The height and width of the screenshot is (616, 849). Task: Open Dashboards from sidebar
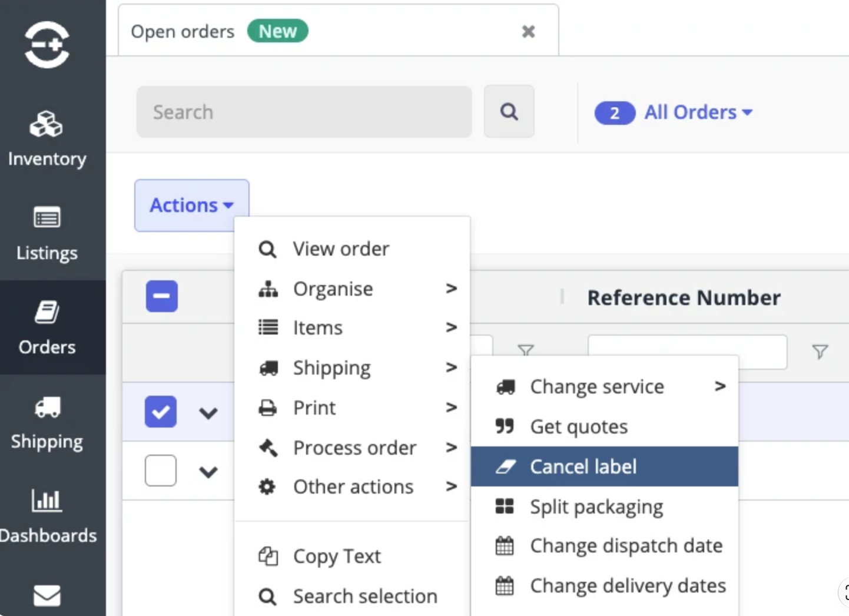47,516
